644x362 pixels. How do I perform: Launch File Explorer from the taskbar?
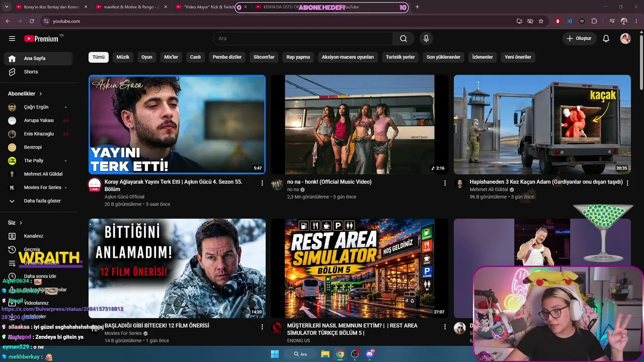pos(326,354)
